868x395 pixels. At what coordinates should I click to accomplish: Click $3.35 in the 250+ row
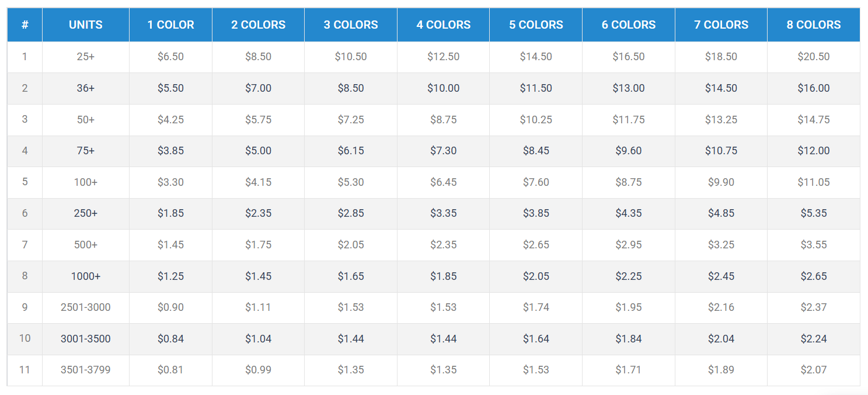(443, 213)
